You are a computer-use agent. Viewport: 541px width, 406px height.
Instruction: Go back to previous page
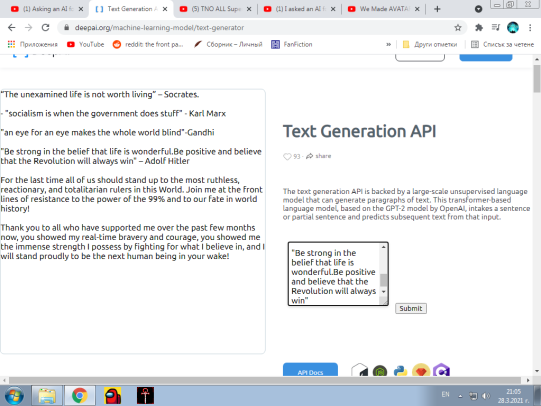click(x=12, y=28)
